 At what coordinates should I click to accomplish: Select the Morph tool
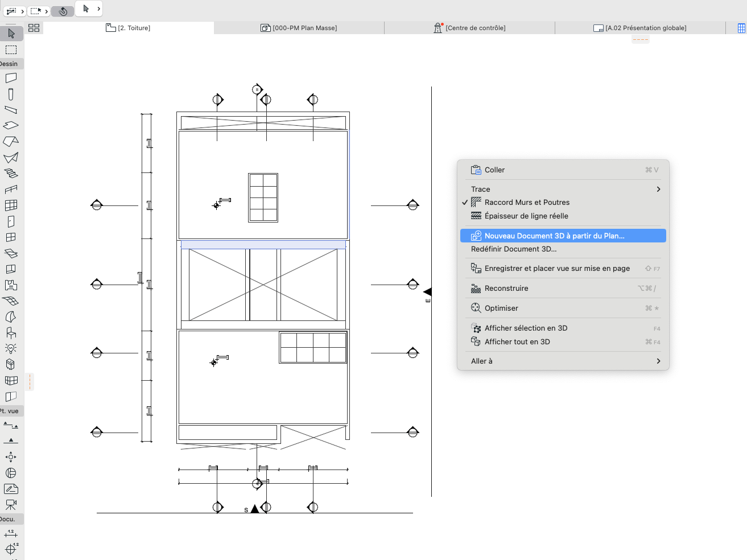11,317
